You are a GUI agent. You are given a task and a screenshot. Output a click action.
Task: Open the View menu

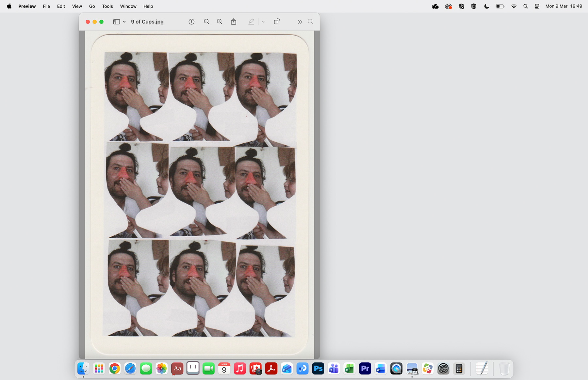[x=77, y=6]
